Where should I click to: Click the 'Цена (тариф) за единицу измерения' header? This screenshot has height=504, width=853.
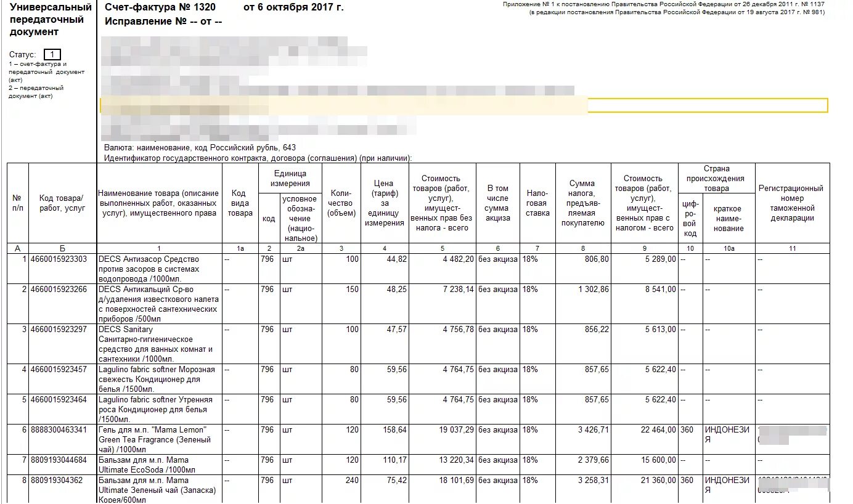[384, 203]
